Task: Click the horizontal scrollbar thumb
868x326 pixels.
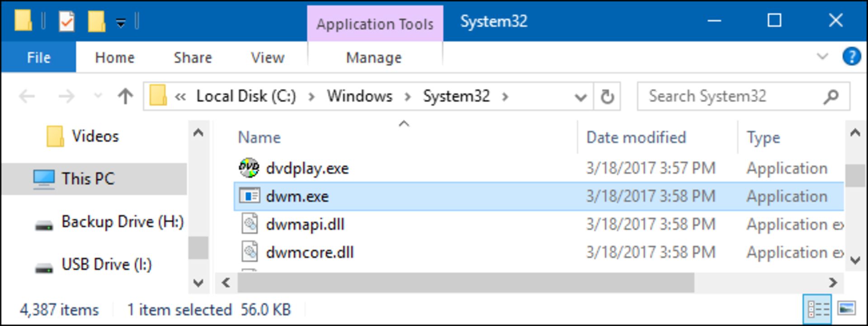Action: point(466,283)
